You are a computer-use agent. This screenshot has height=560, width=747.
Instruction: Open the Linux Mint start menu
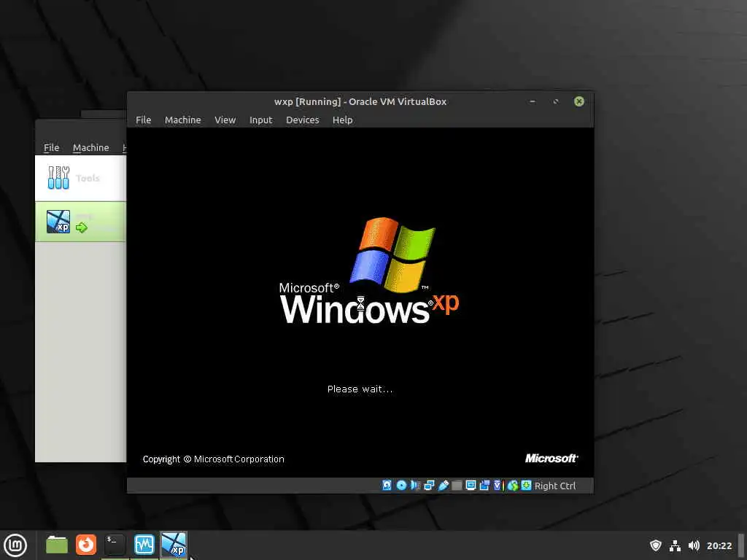pyautogui.click(x=15, y=545)
